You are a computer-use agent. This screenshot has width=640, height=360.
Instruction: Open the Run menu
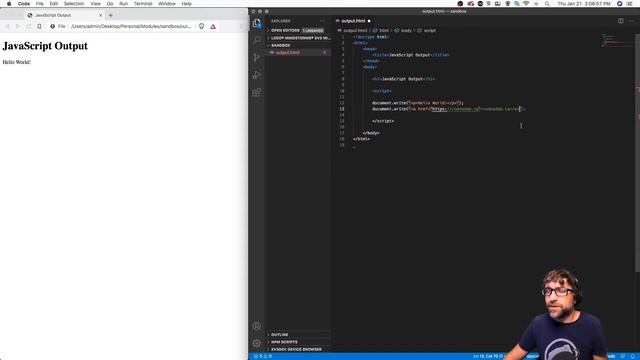123,4
